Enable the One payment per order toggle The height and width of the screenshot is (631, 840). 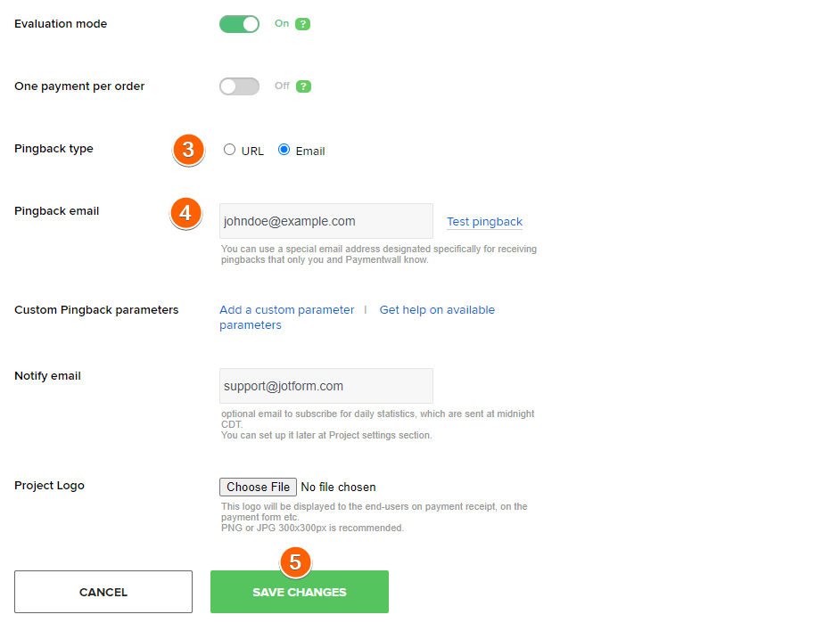tap(239, 86)
